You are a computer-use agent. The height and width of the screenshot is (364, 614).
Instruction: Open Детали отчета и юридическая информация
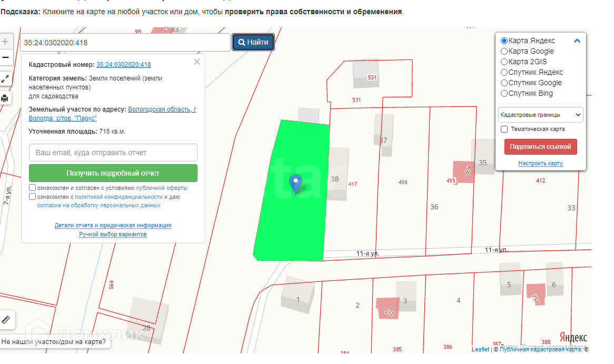coord(113,225)
